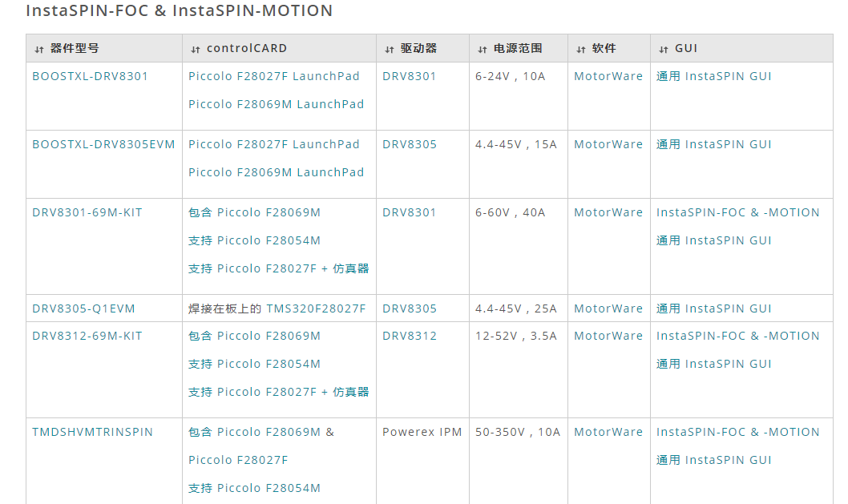Click TMS320F28027F link in DRV8305-Q1EVM row
Viewport: 848px width, 504px height.
pyautogui.click(x=316, y=308)
